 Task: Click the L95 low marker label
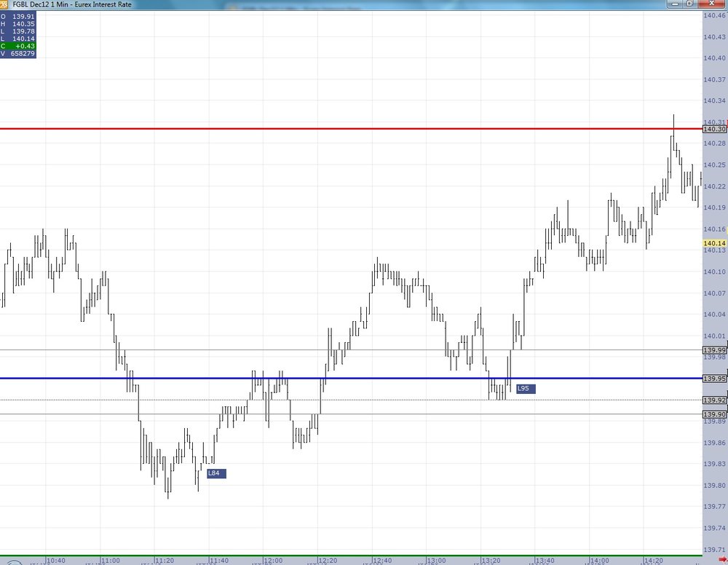(526, 389)
